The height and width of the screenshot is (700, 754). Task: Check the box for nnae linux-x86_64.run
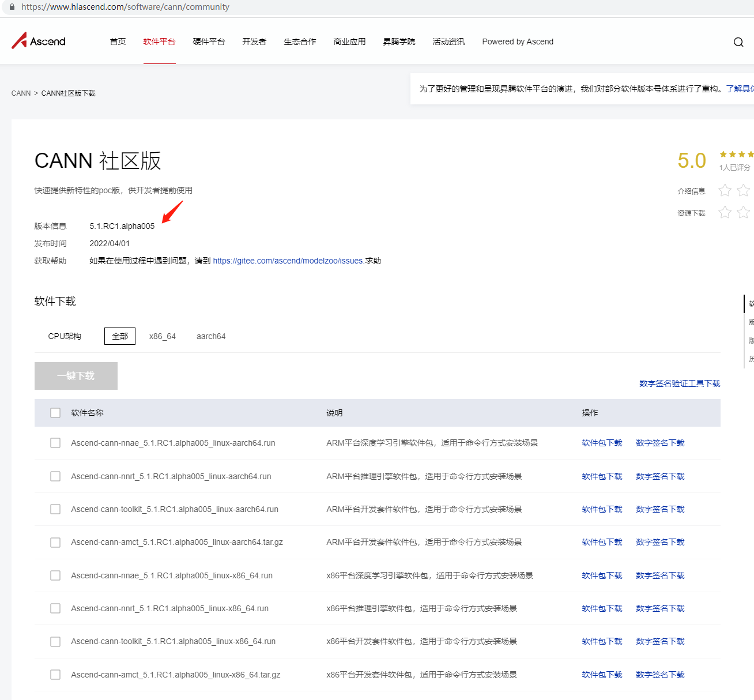click(x=55, y=575)
